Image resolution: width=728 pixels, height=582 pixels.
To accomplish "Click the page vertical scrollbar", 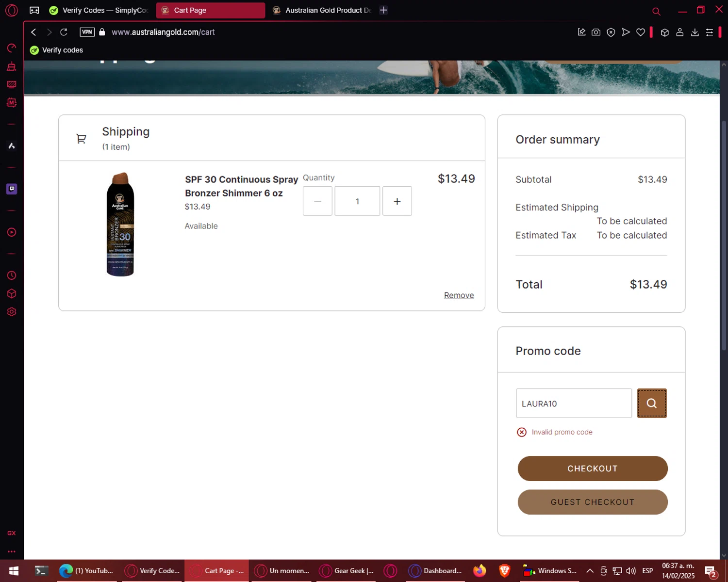I will pyautogui.click(x=724, y=235).
